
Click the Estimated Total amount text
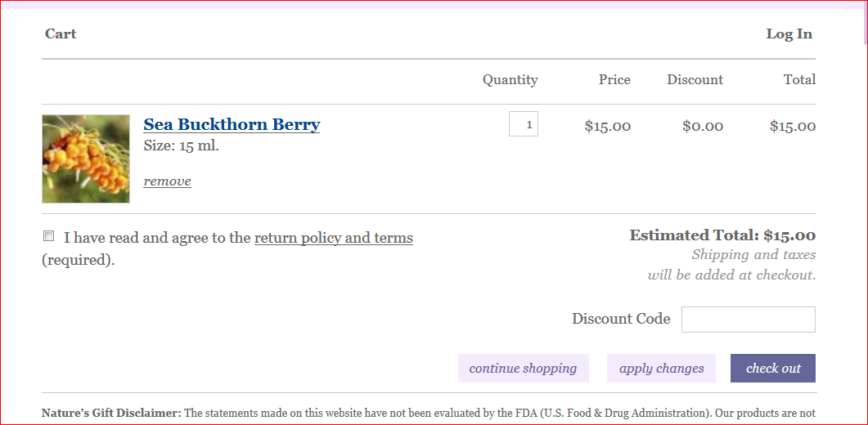point(722,235)
